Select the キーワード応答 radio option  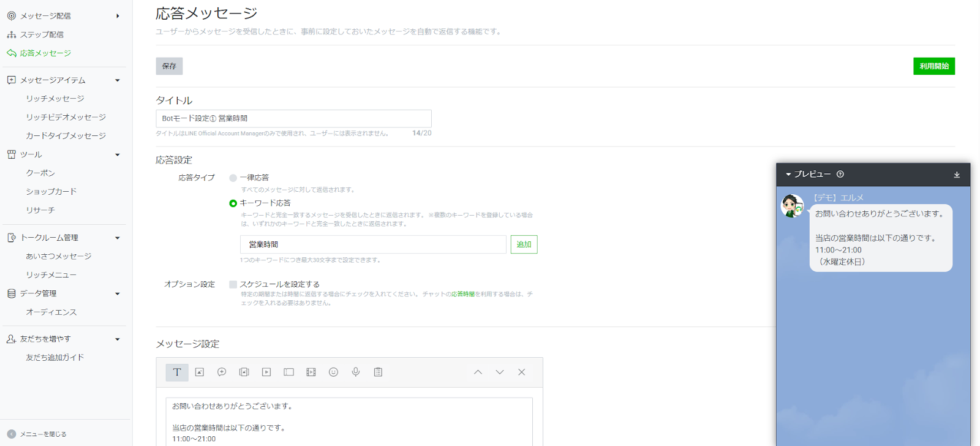(233, 203)
